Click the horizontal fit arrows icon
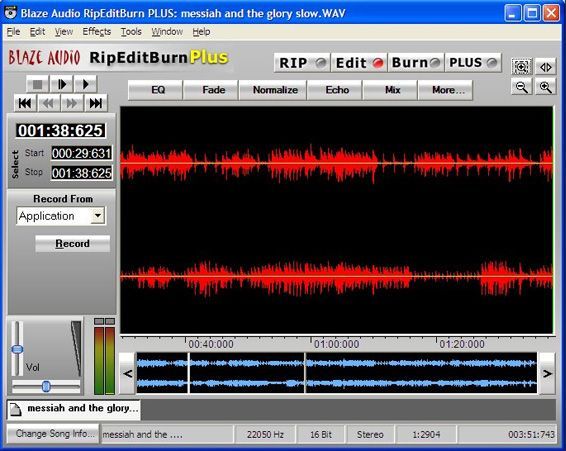This screenshot has width=566, height=451. (545, 66)
